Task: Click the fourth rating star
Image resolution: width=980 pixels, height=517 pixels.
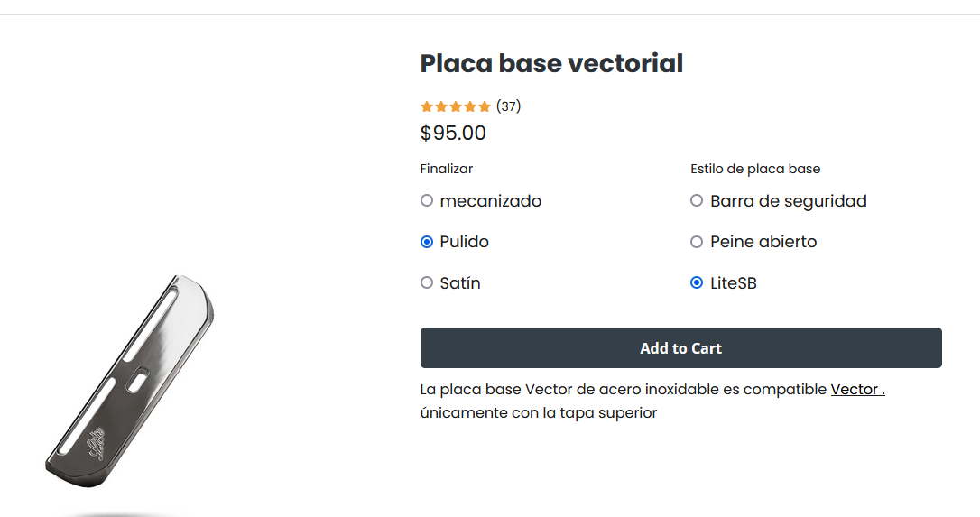Action: pos(470,106)
